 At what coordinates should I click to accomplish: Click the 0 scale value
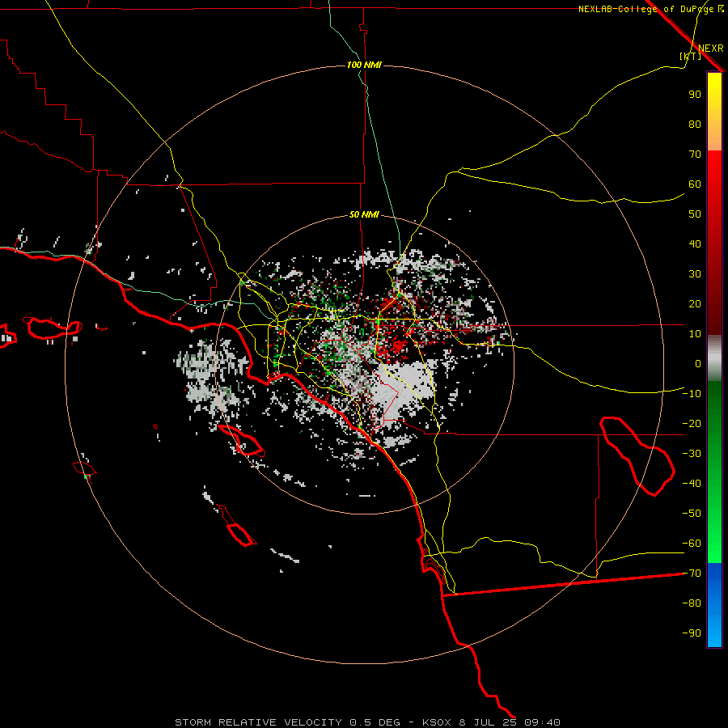click(x=698, y=363)
